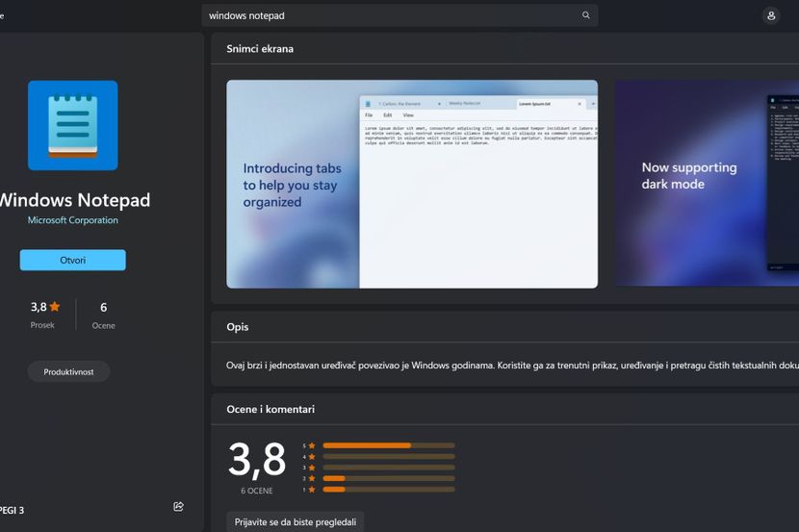The image size is (799, 532).
Task: Click the 3,8 Prosek average rating
Action: point(45,315)
